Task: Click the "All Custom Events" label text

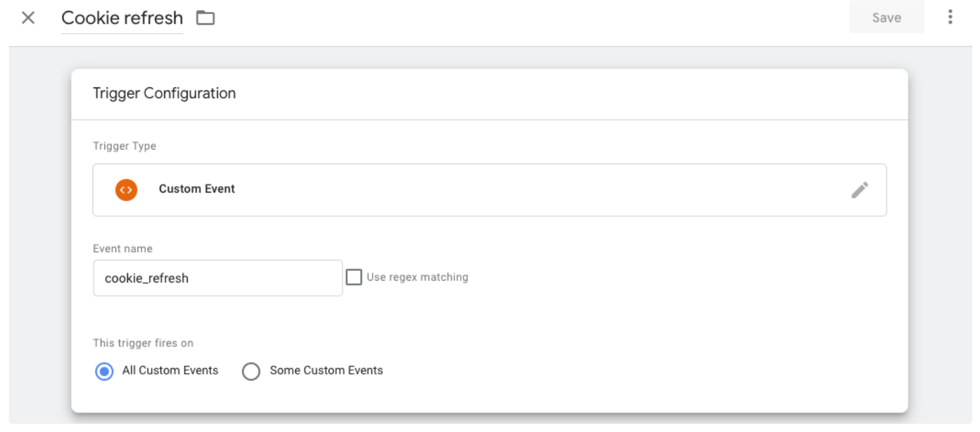Action: pos(170,371)
